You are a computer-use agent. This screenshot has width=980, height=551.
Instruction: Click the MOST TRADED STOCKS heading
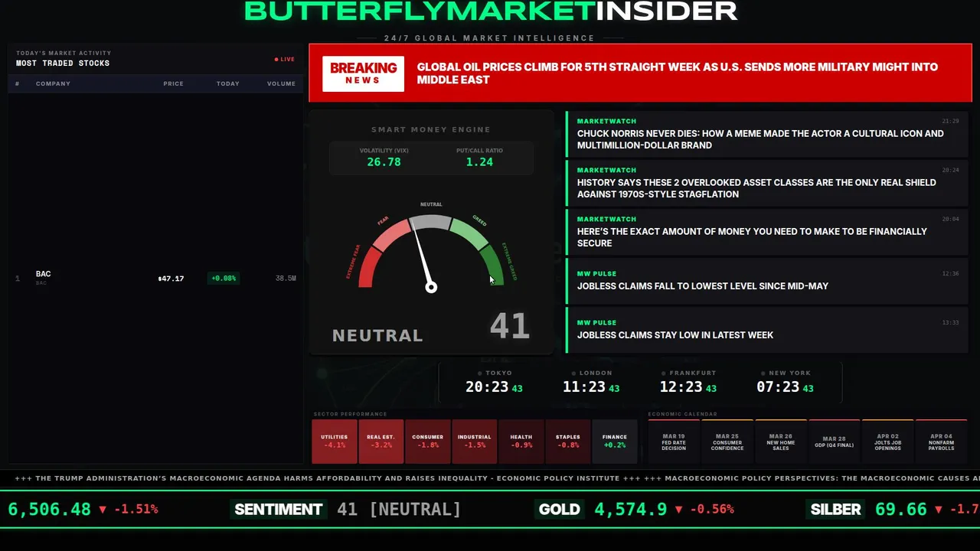click(63, 64)
